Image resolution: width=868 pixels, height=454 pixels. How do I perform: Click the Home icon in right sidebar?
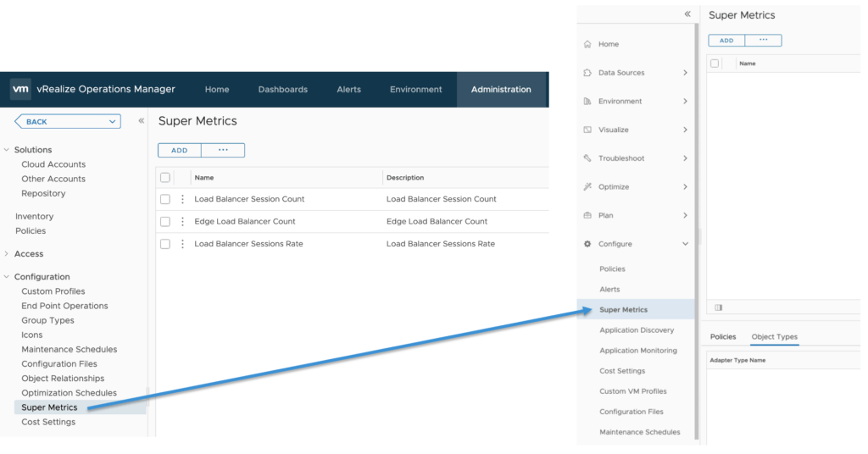(587, 44)
